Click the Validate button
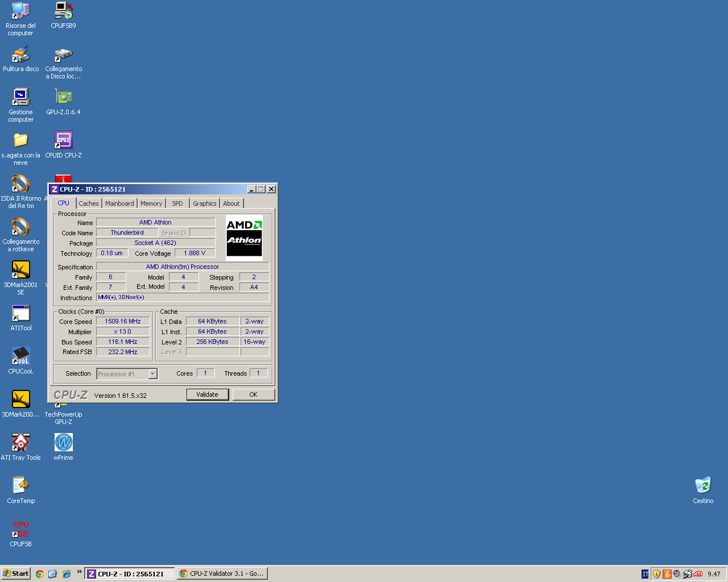The height and width of the screenshot is (582, 728). 208,394
